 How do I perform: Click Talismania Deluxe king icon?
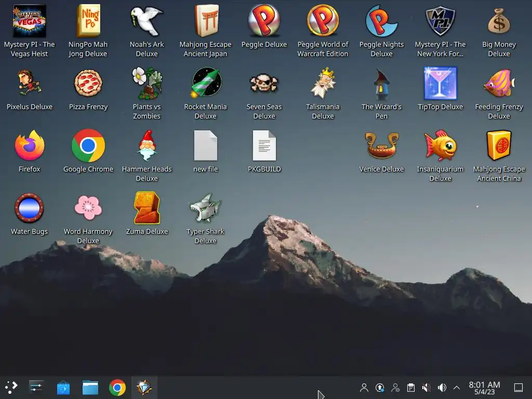[323, 83]
